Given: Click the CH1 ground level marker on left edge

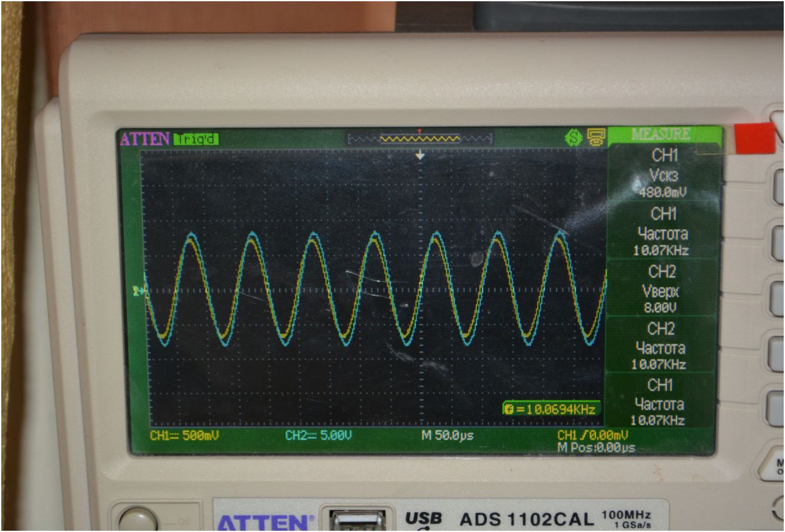Looking at the screenshot, I should coord(139,291).
